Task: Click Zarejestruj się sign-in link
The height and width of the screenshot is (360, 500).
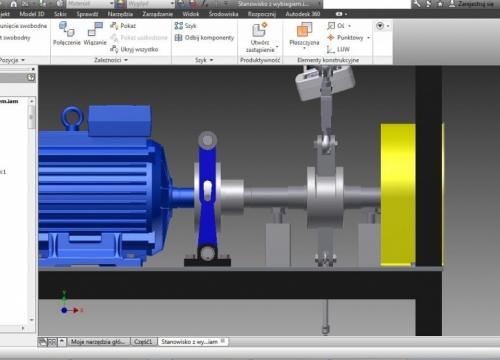Action: [475, 4]
